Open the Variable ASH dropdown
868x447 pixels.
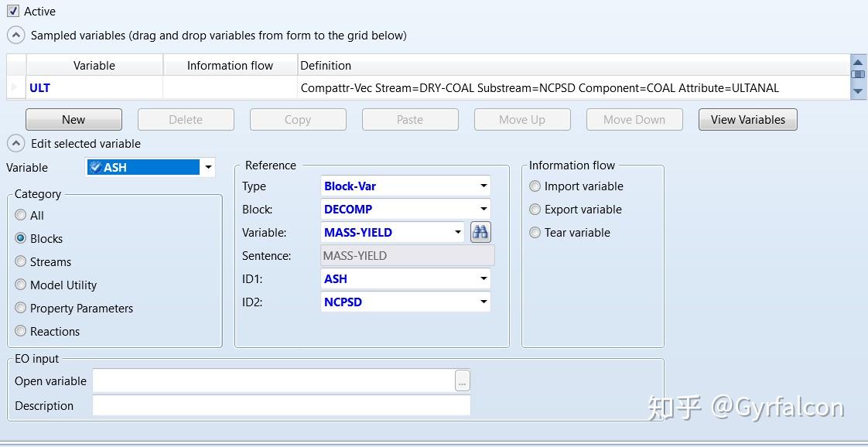coord(208,168)
